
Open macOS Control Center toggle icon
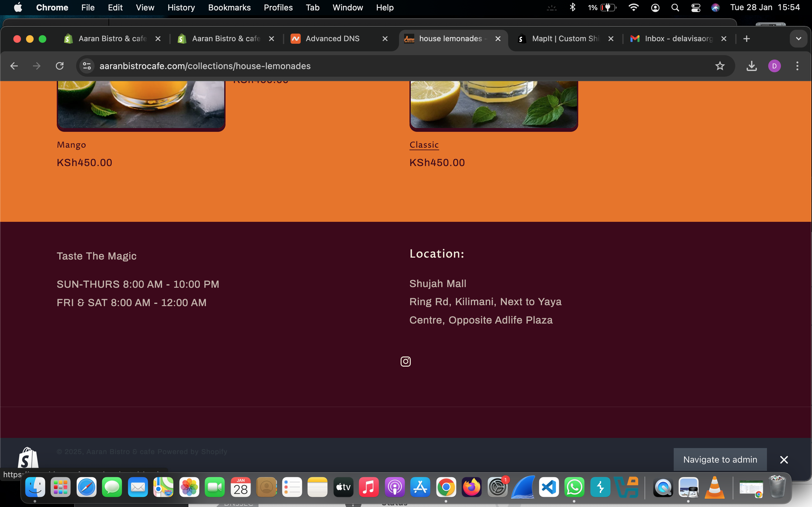coord(696,8)
